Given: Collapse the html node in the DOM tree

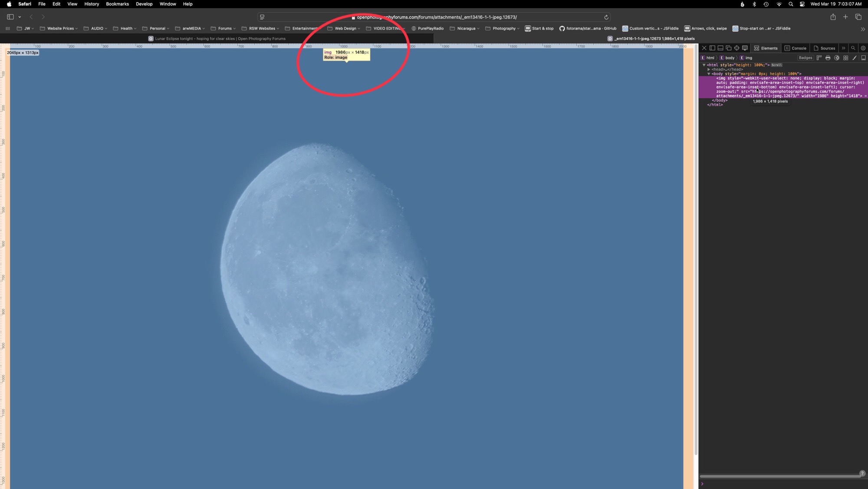Looking at the screenshot, I should [704, 65].
